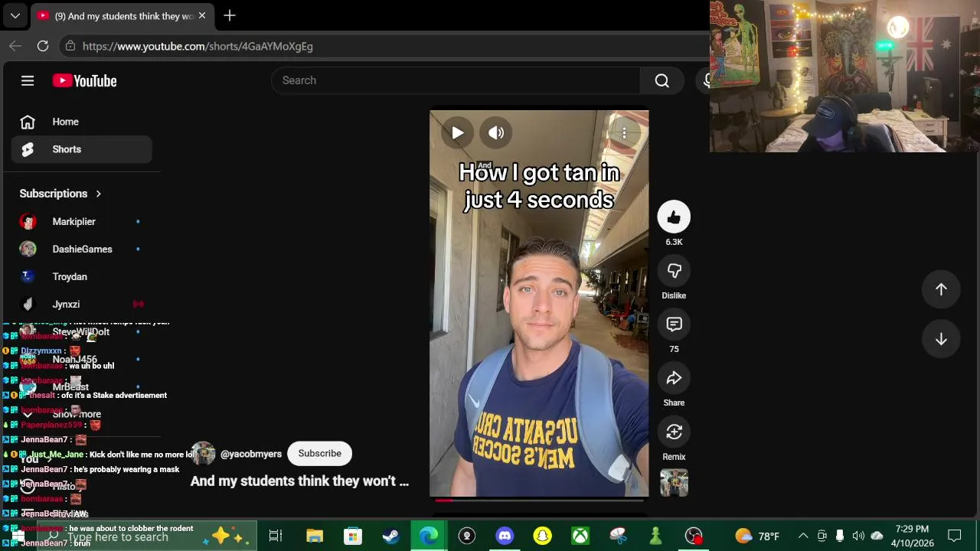Image resolution: width=980 pixels, height=551 pixels.
Task: Select Home in the sidebar
Action: [x=81, y=122]
